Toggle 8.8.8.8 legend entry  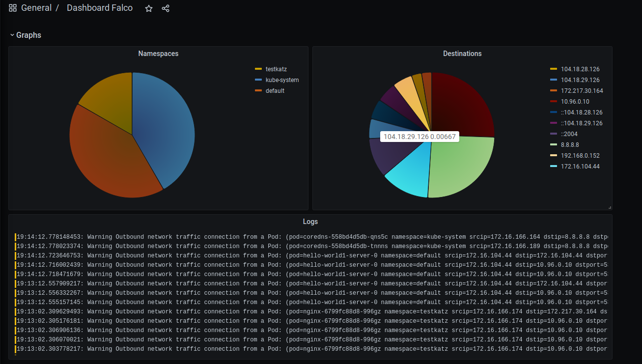(570, 145)
